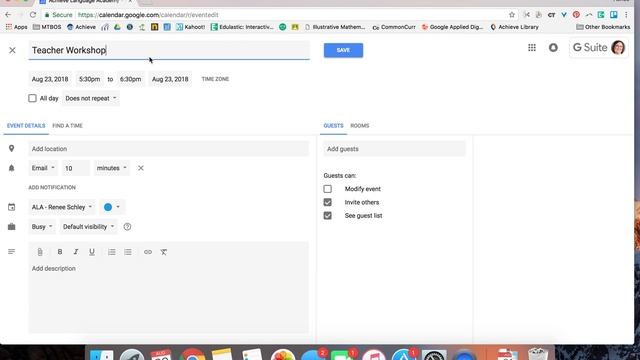Switch to the Find a Time tab

tap(67, 126)
